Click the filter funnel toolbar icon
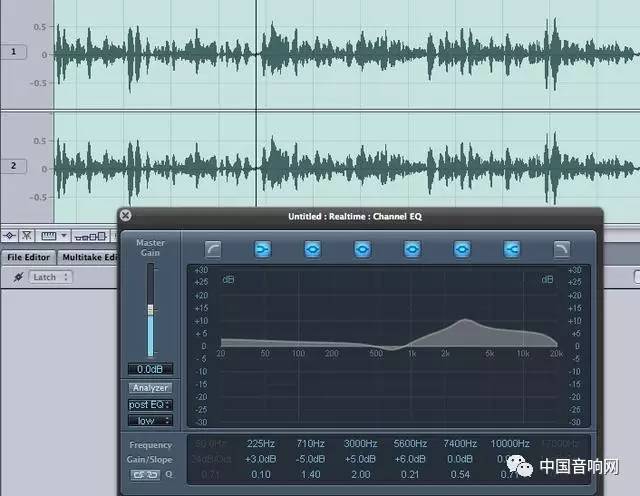 [27, 236]
